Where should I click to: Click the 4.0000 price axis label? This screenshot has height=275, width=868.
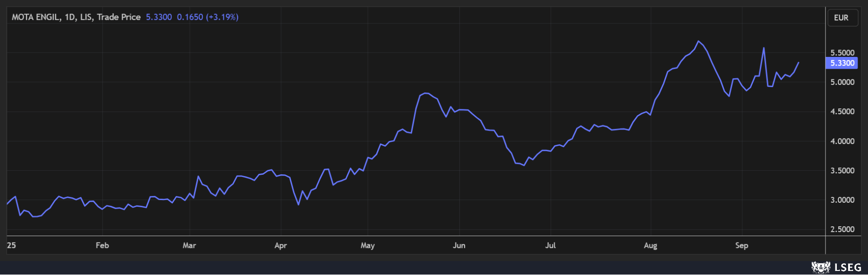842,141
